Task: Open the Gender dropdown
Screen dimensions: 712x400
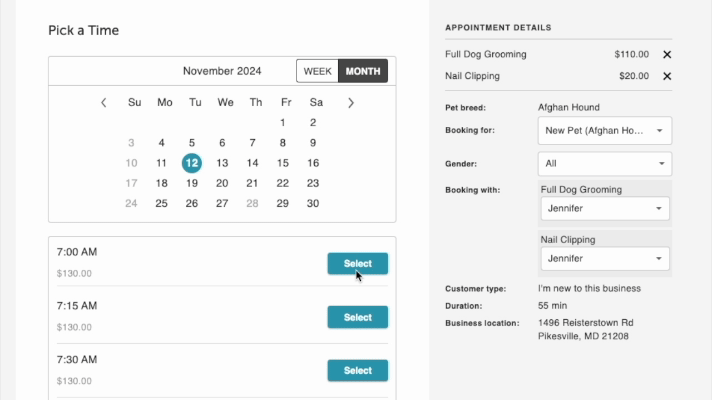Action: pyautogui.click(x=604, y=163)
